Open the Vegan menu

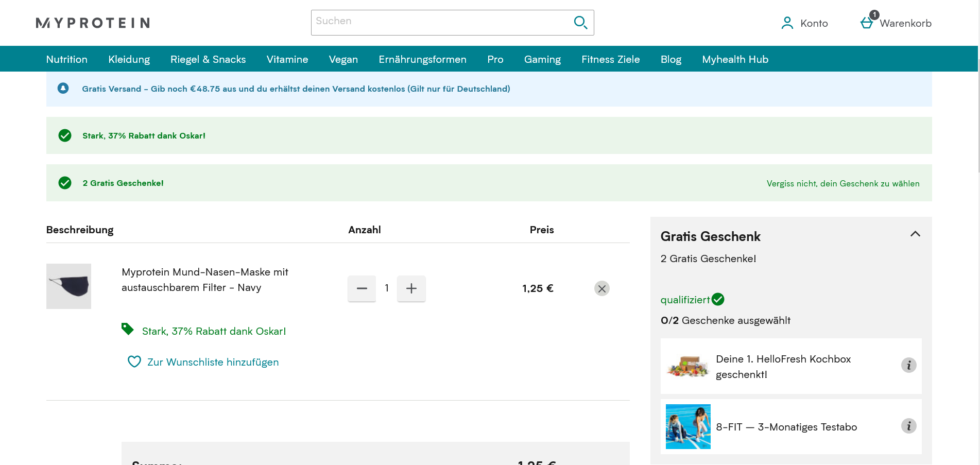[x=343, y=59]
